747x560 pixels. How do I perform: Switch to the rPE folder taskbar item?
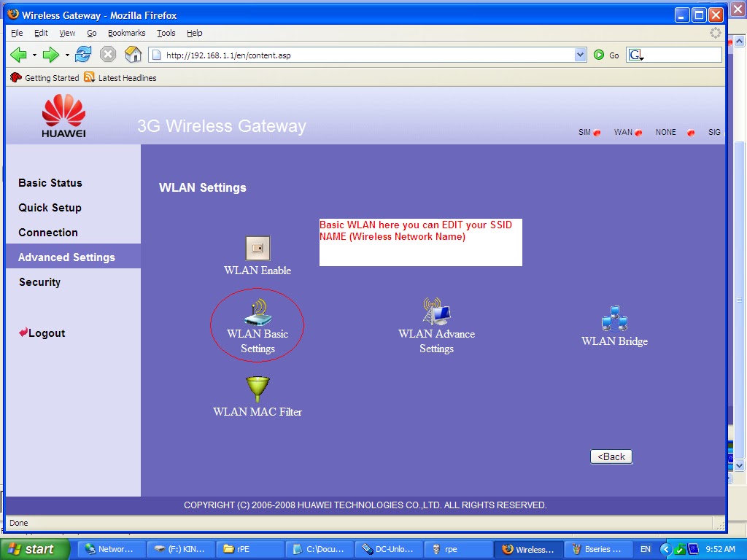tap(249, 549)
